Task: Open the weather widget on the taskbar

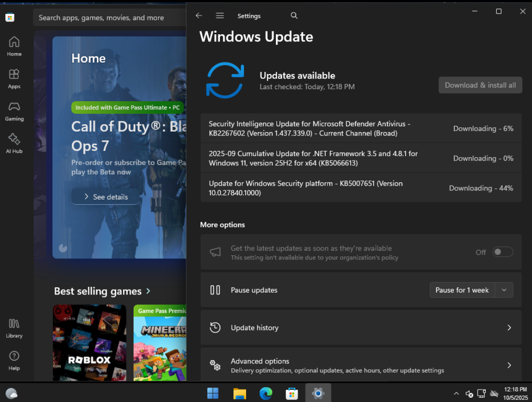Action: 12,393
